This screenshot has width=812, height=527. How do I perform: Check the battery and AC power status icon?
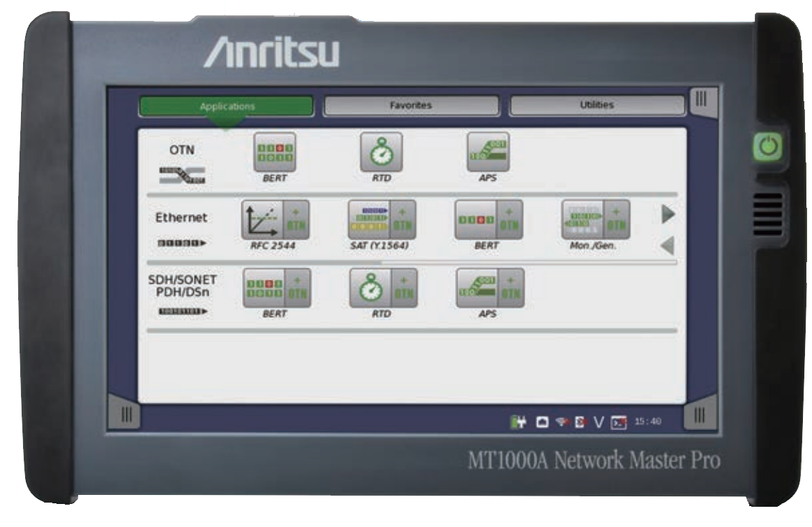518,422
